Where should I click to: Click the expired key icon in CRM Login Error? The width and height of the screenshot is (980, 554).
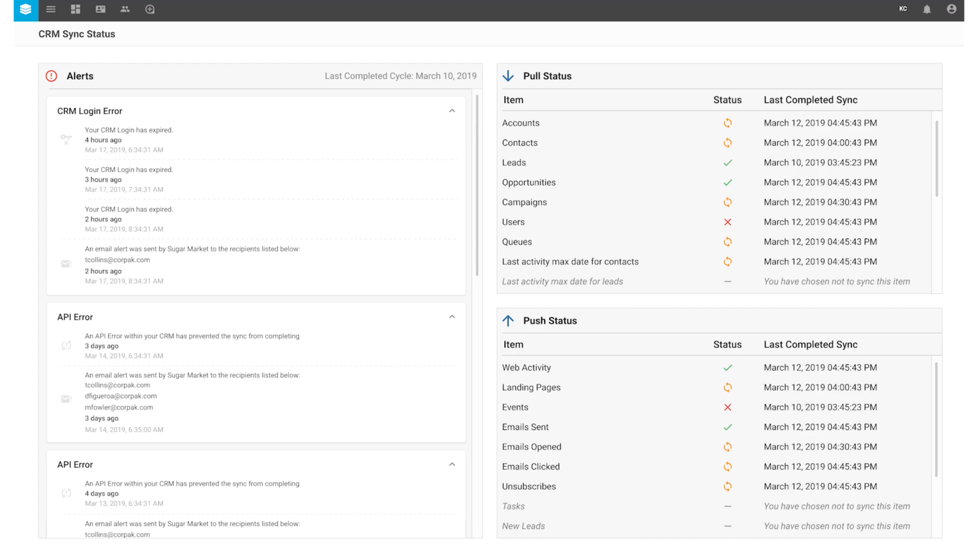coord(66,140)
